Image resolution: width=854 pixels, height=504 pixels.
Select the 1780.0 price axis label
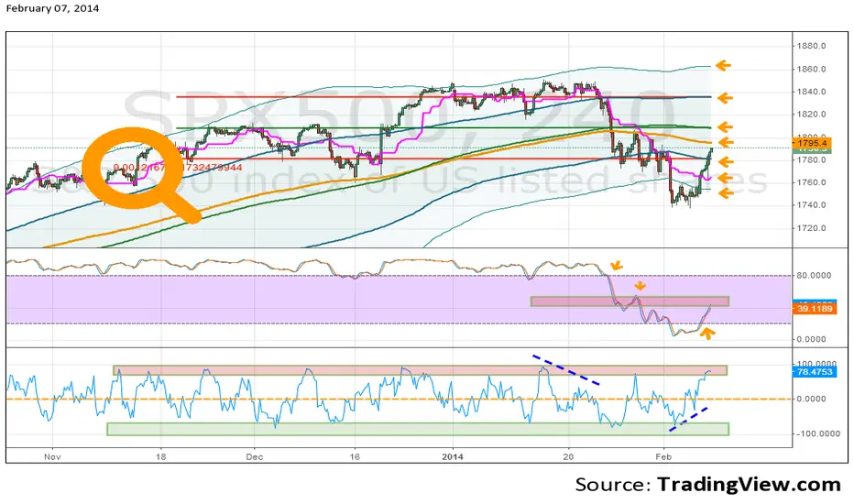coord(812,159)
